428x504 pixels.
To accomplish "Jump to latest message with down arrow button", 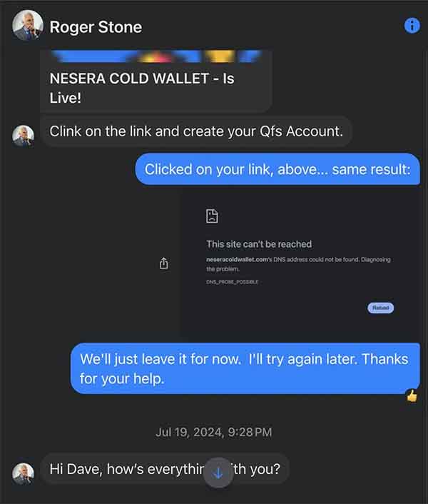I will pyautogui.click(x=218, y=473).
